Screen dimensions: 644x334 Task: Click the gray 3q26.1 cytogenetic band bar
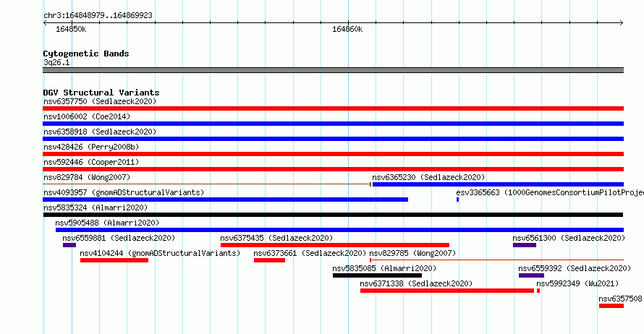[x=333, y=70]
